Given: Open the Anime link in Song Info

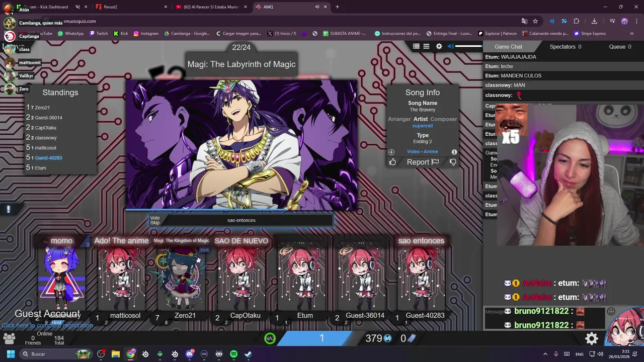Looking at the screenshot, I should point(431,151).
